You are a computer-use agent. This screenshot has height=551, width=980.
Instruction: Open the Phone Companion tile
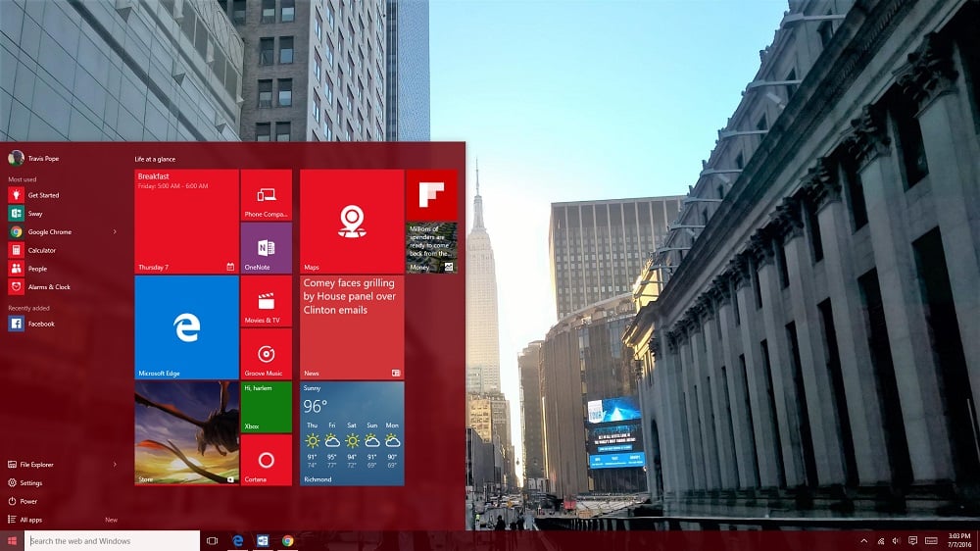(x=267, y=195)
